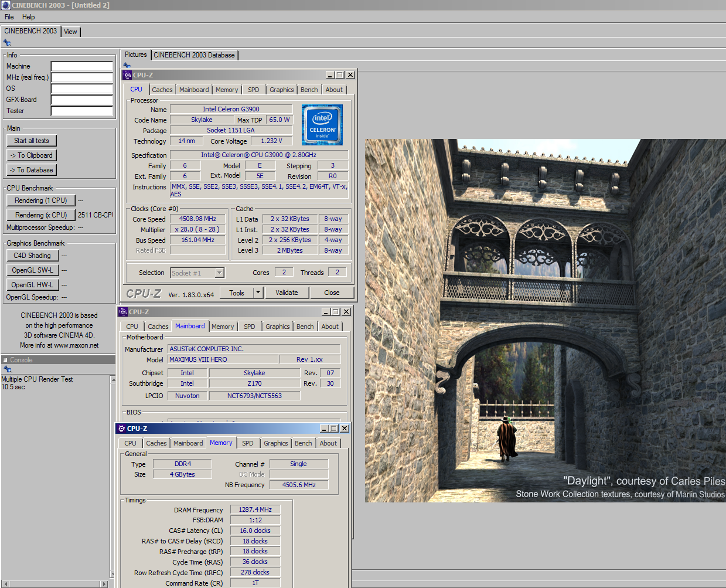Screen dimensions: 726x588
Task: Select the CINEBENCH 2003 tab
Action: click(x=30, y=31)
